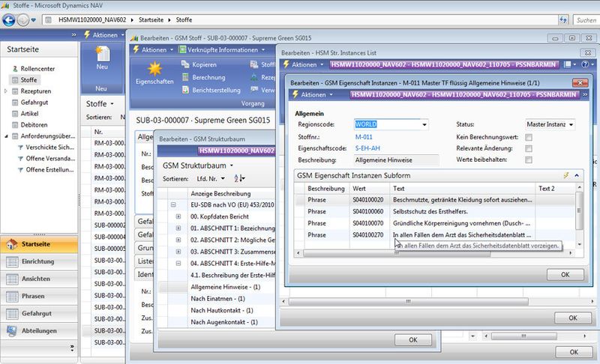Click OK in HSM Str. Instances List
The width and height of the screenshot is (600, 364).
point(572,318)
